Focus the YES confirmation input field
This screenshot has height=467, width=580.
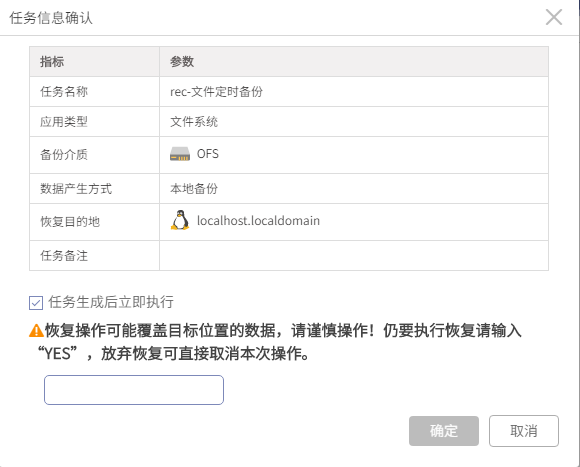(x=134, y=390)
